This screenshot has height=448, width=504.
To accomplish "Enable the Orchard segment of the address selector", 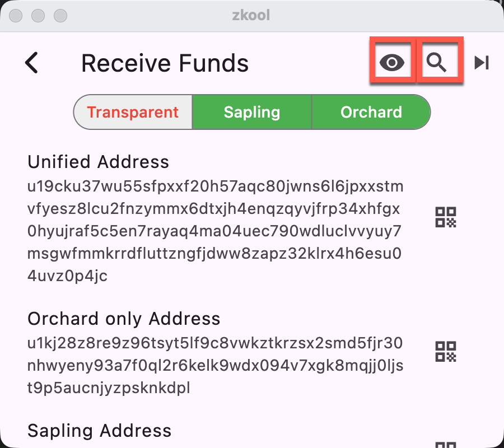I will (x=371, y=112).
